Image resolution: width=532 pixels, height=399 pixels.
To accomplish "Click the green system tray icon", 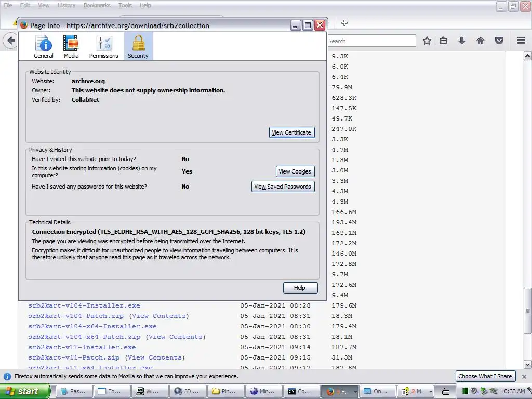I will click(465, 391).
